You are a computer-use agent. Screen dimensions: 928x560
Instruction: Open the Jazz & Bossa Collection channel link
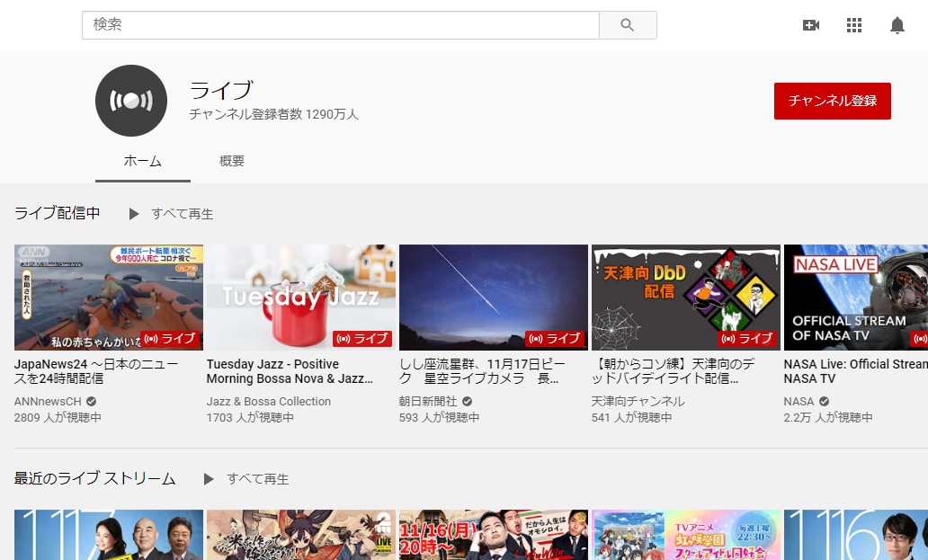[269, 401]
